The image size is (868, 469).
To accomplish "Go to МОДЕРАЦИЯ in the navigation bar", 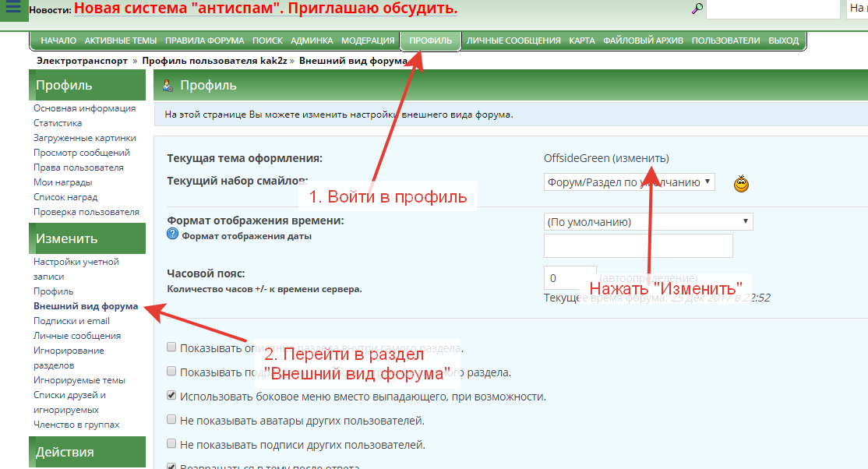I will (368, 41).
